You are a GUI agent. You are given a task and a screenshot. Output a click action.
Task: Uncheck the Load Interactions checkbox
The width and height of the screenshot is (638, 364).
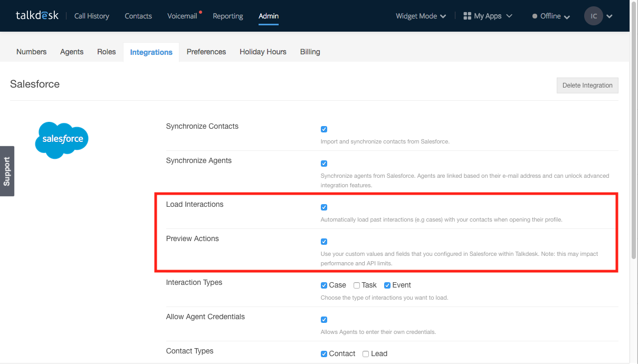tap(324, 207)
